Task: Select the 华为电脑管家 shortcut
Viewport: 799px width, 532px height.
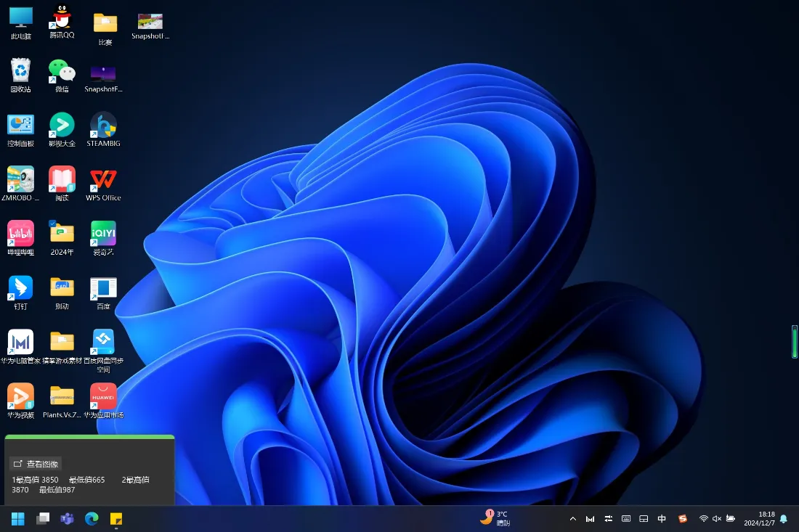Action: coord(21,347)
